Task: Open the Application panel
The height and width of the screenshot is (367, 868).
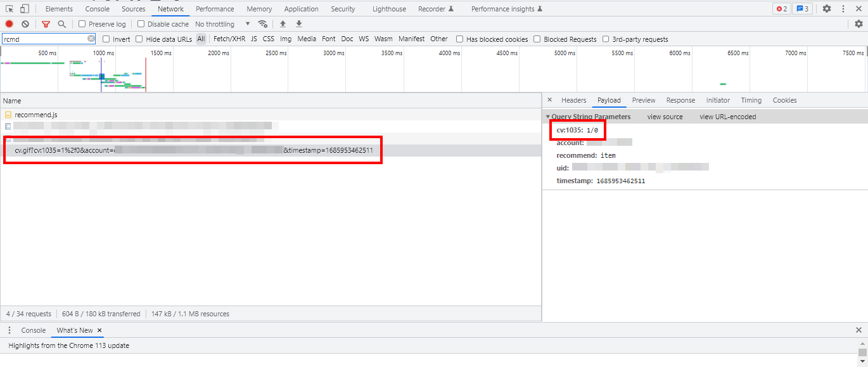Action: point(302,9)
